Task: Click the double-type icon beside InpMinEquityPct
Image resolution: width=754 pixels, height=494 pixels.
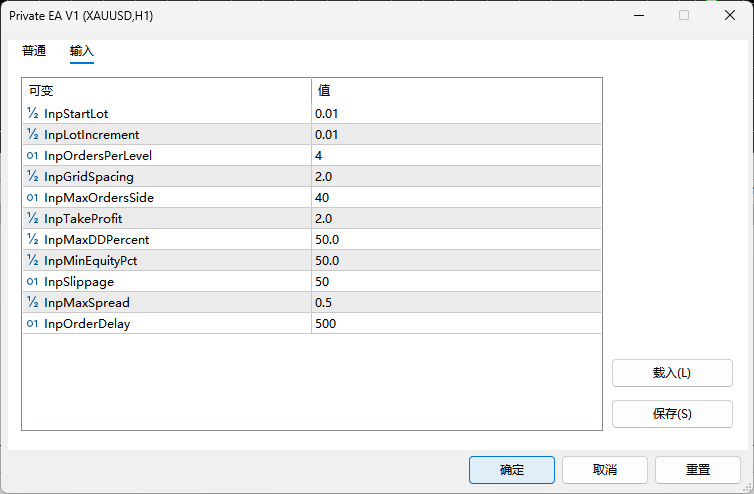Action: click(x=32, y=260)
